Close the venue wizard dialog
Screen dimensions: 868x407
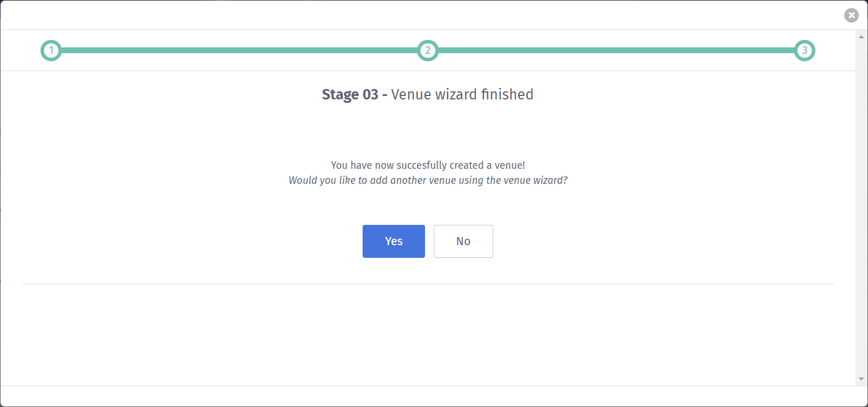pyautogui.click(x=851, y=16)
